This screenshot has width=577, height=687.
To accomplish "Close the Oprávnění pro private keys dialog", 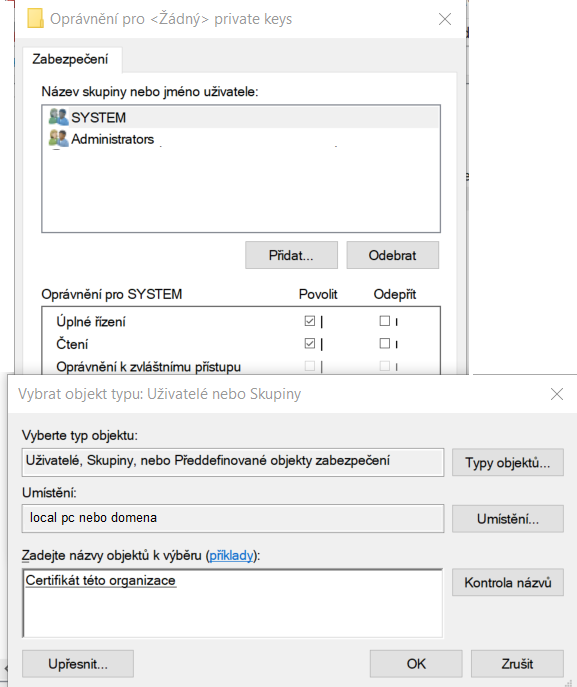I will [x=445, y=19].
